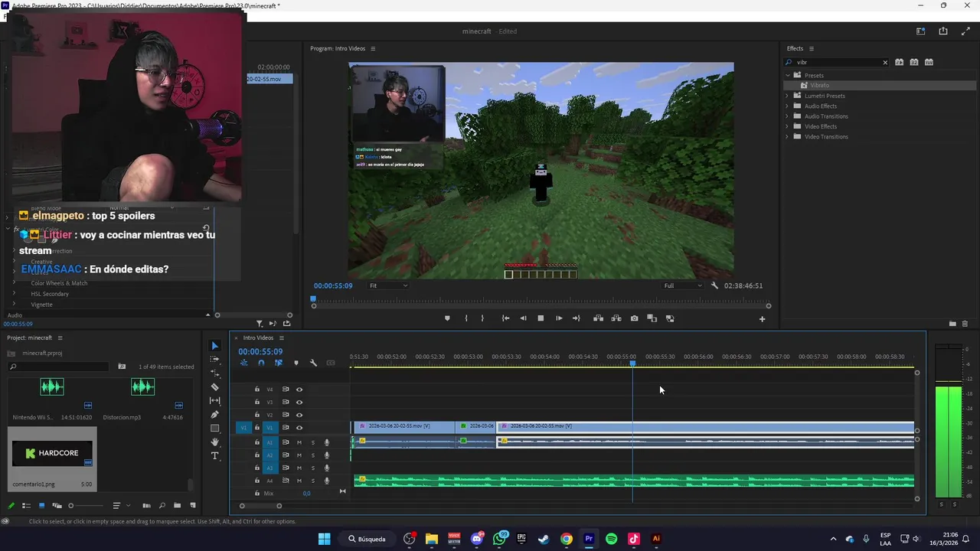The image size is (980, 551).
Task: Click Mark In button in Program monitor
Action: [465, 318]
